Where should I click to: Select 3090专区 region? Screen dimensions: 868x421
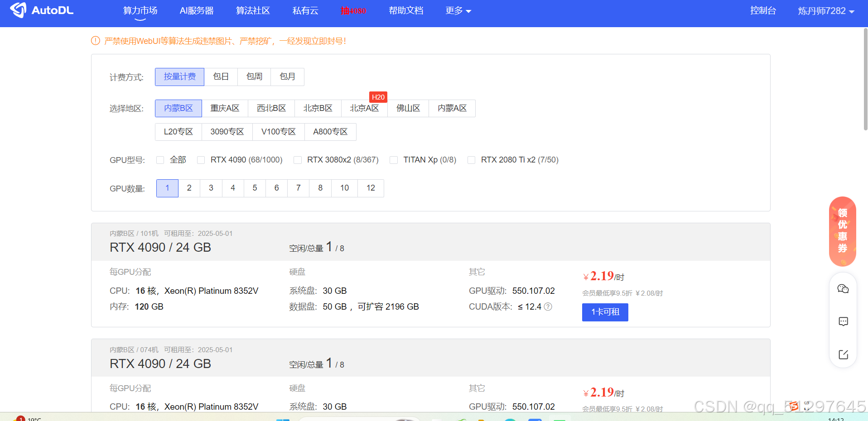pos(227,132)
